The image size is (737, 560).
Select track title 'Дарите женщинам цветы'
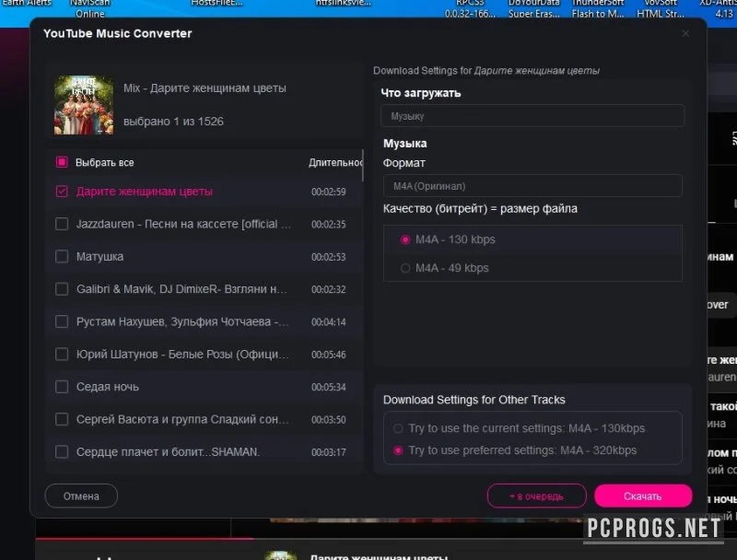(145, 192)
